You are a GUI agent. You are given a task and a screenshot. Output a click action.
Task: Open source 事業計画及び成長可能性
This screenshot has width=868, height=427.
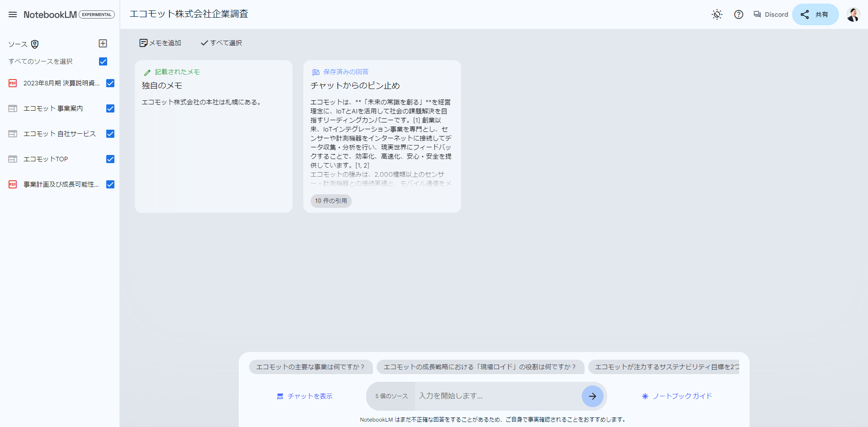click(61, 184)
